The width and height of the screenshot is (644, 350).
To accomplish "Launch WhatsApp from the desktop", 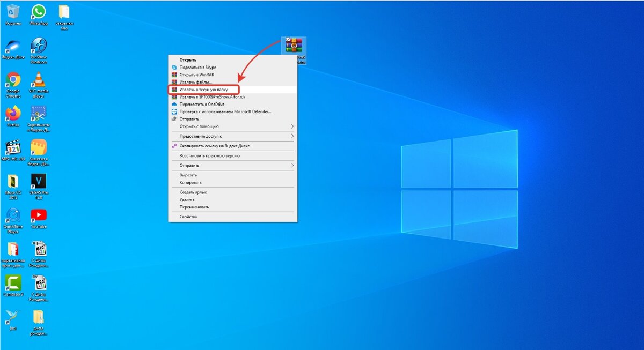I will pos(38,15).
